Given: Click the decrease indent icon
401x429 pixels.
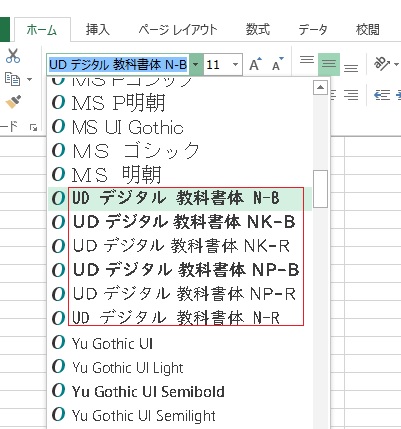Looking at the screenshot, I should 382,95.
